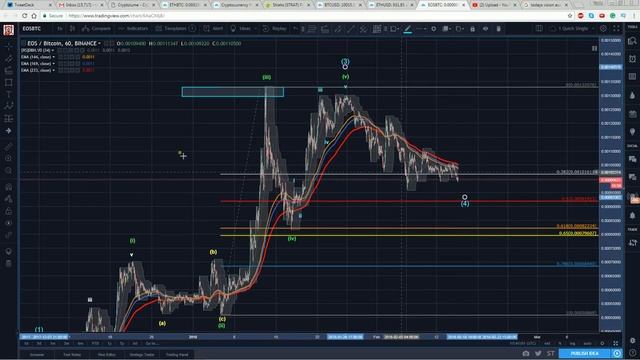Open the 1h interval dropdown

[x=60, y=29]
